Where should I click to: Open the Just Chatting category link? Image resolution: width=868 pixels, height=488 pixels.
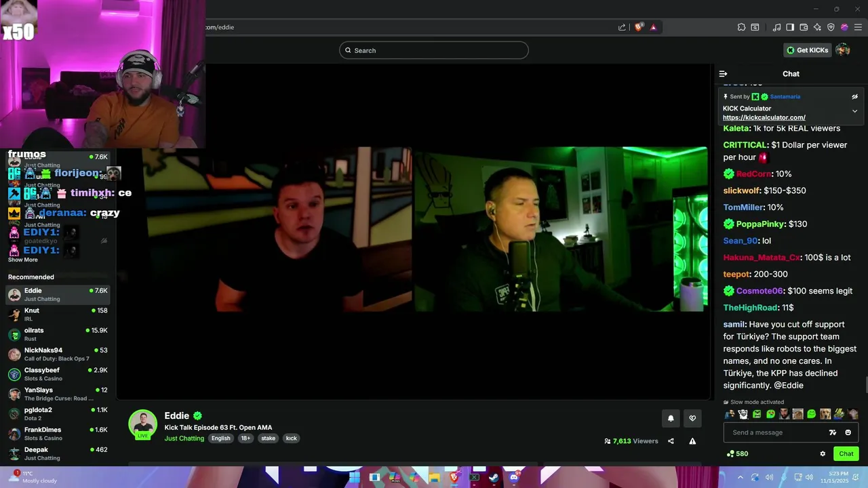pos(184,439)
